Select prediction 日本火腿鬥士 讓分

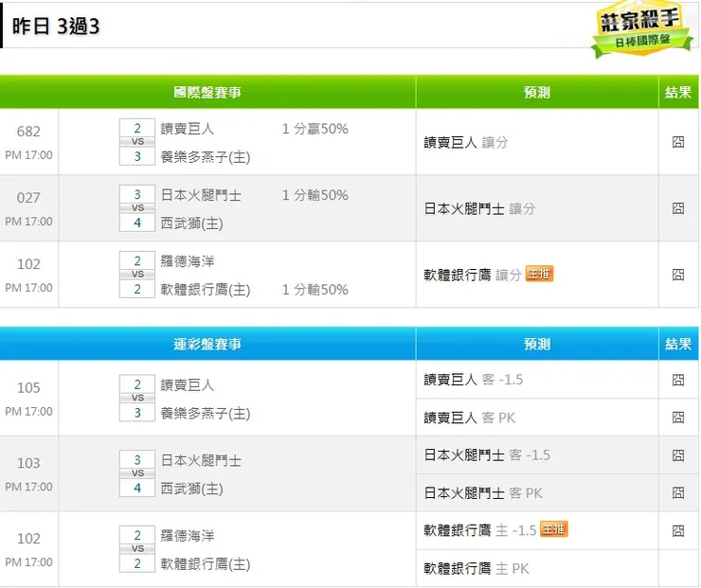(479, 208)
